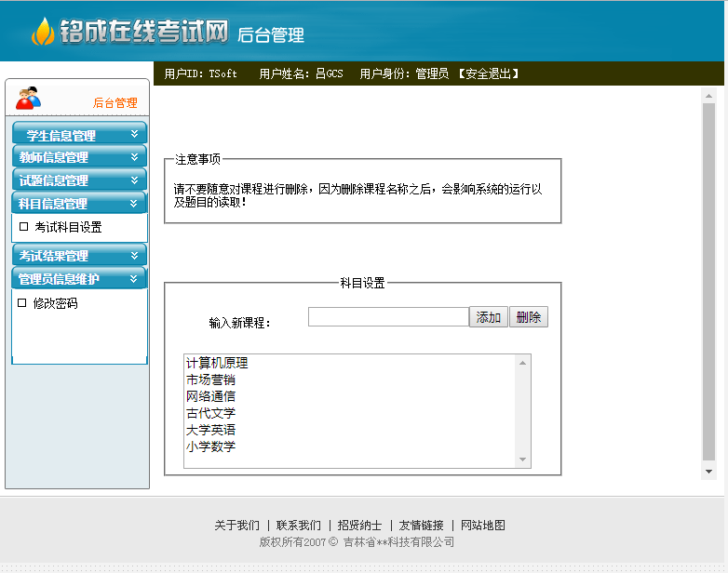Screen dimensions: 728x573
Task: Click main page scrollbar up arrow
Action: [709, 96]
